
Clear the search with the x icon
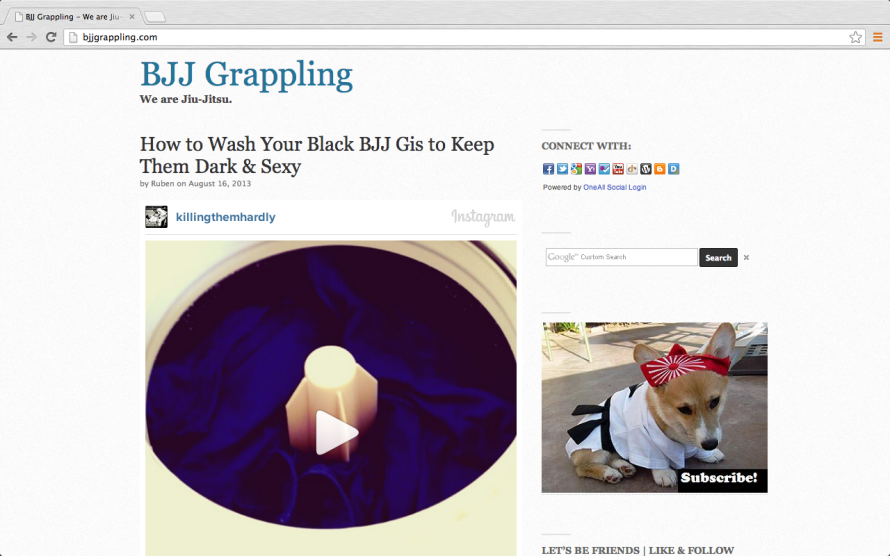pyautogui.click(x=746, y=258)
